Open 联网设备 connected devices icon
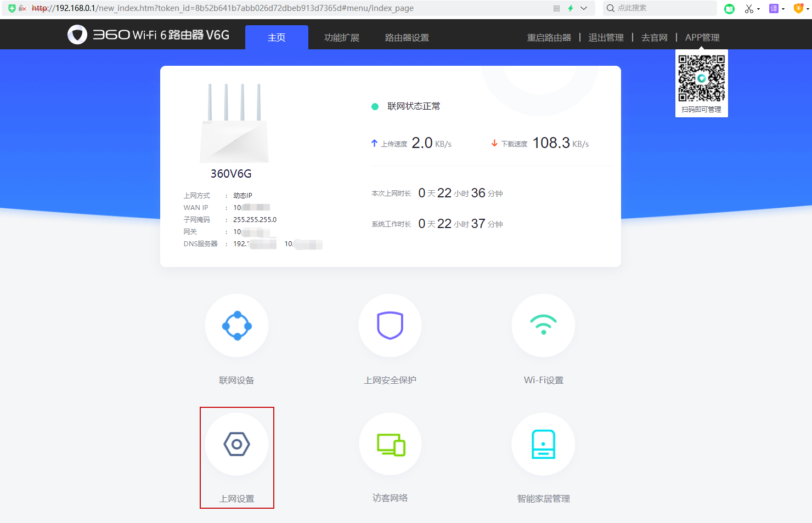 [x=236, y=326]
